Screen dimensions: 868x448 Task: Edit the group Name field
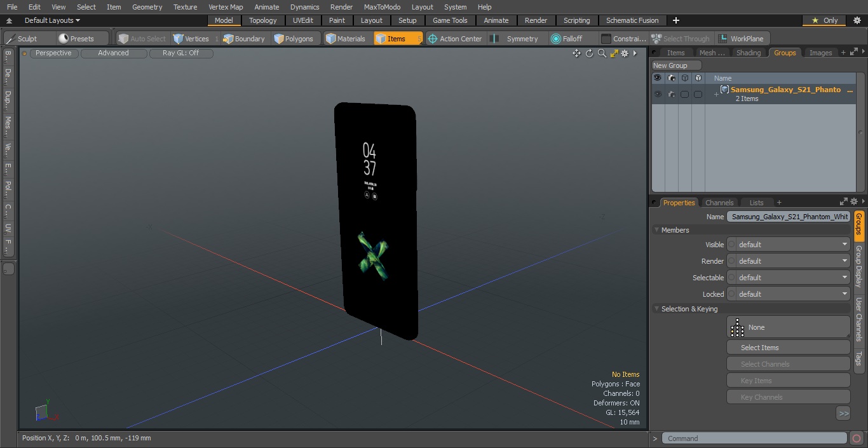coord(789,217)
